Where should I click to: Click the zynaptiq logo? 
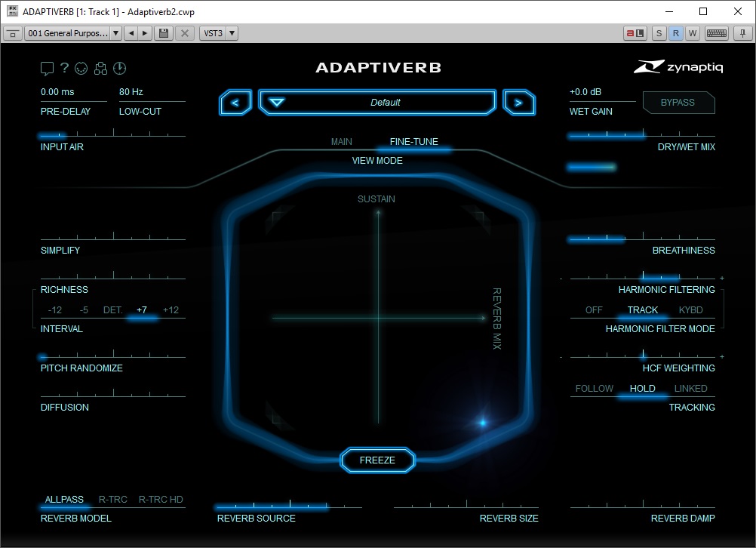(x=678, y=66)
